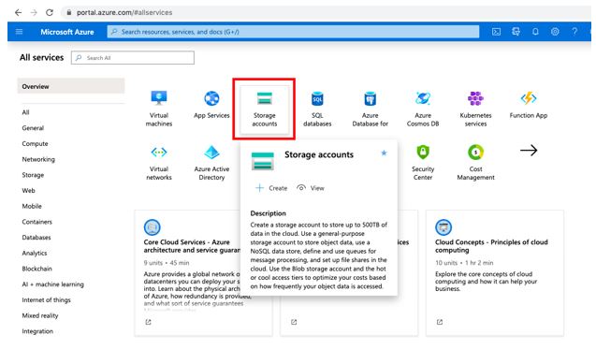Reload the browser page
596x364 pixels.
click(x=50, y=12)
